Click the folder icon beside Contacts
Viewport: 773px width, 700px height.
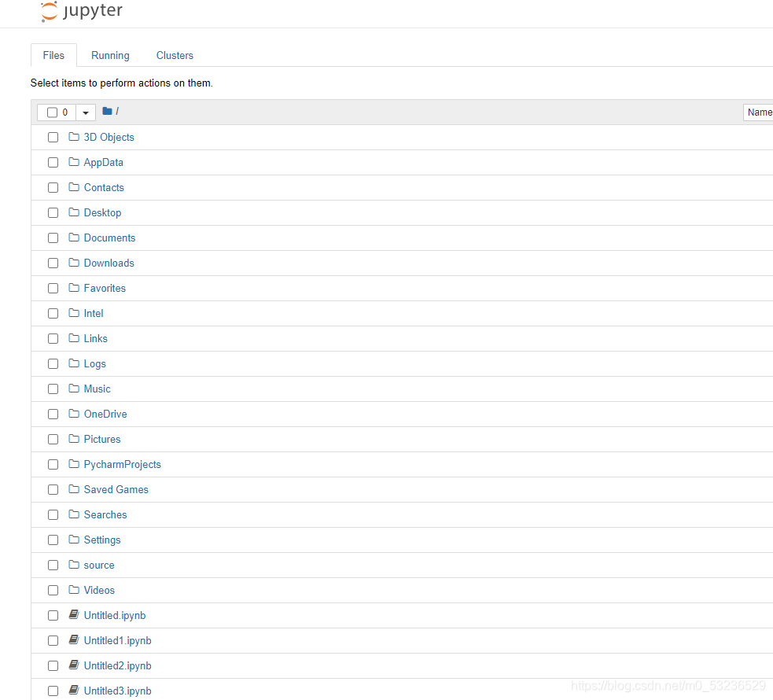pyautogui.click(x=74, y=187)
